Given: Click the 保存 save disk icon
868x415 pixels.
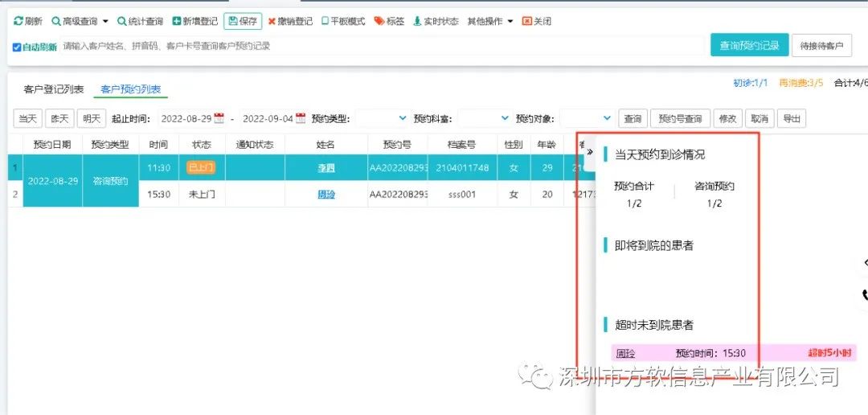Looking at the screenshot, I should 232,22.
